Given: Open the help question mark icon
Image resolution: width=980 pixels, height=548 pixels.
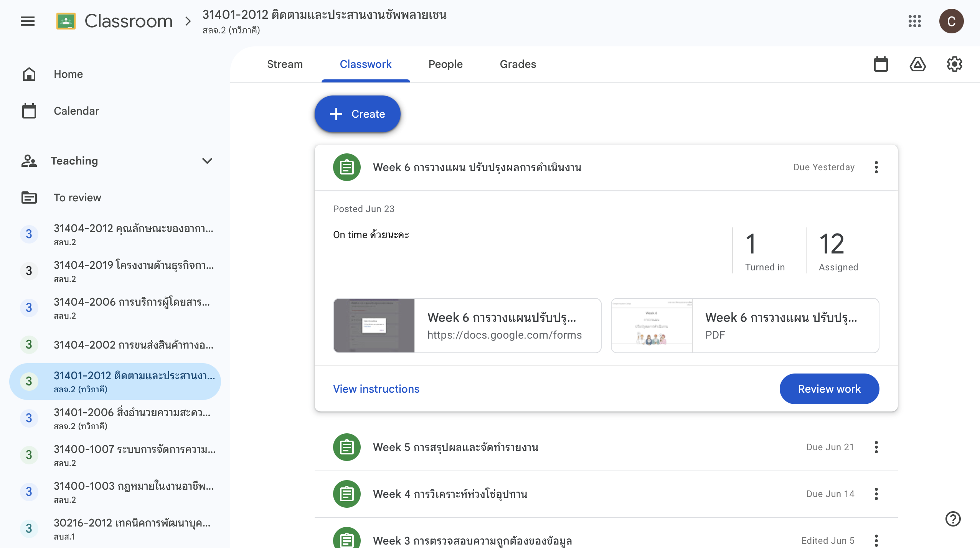Looking at the screenshot, I should (x=953, y=519).
